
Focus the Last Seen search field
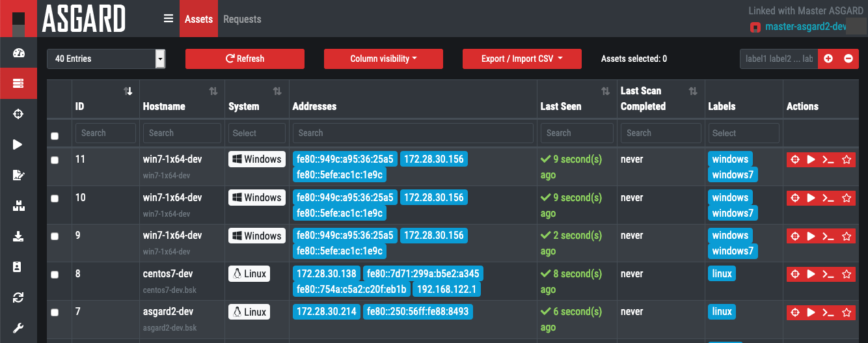[x=576, y=133]
